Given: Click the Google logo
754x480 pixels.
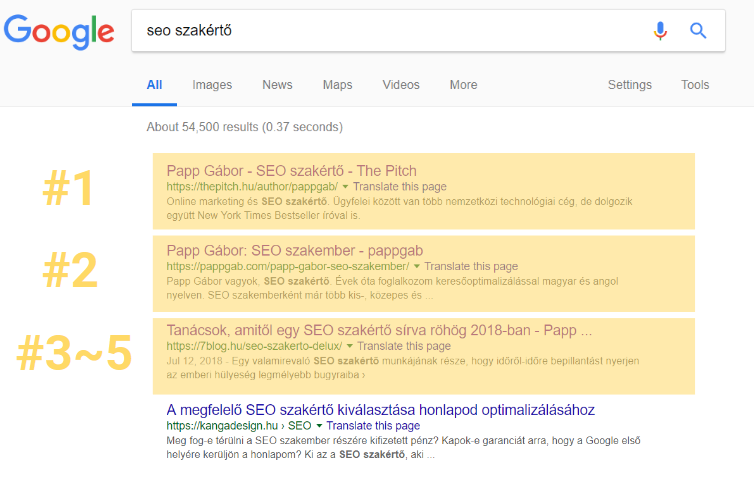Looking at the screenshot, I should pyautogui.click(x=59, y=32).
